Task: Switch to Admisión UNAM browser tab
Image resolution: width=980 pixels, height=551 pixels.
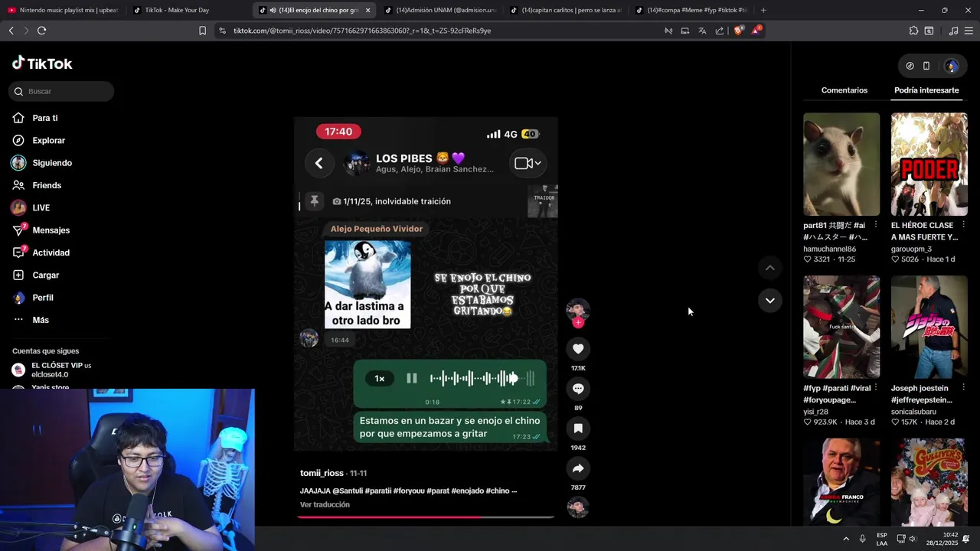Action: coord(439,10)
